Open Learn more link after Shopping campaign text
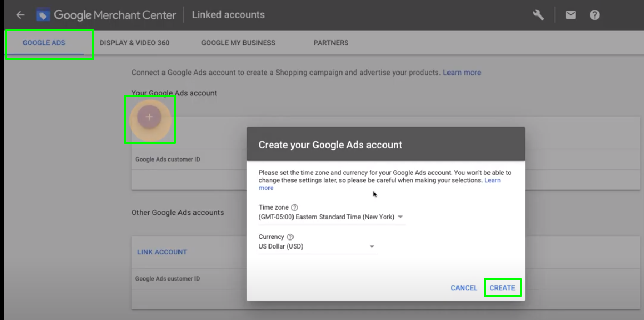 tap(462, 73)
